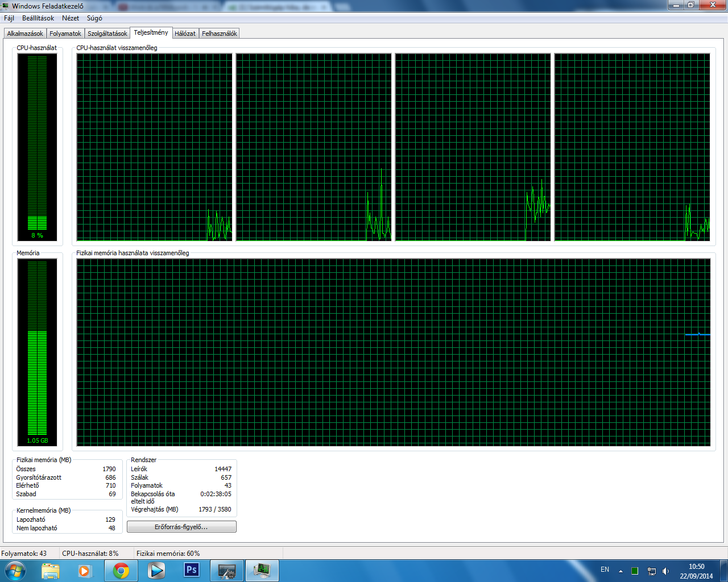Launch the orange media player taskbar icon
Screen dimensions: 728x582
pyautogui.click(x=85, y=571)
